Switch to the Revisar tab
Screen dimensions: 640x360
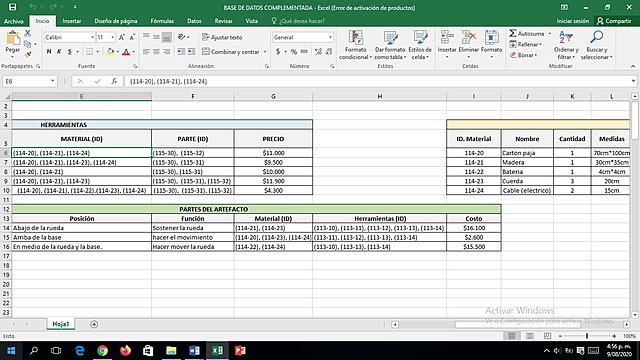[224, 21]
